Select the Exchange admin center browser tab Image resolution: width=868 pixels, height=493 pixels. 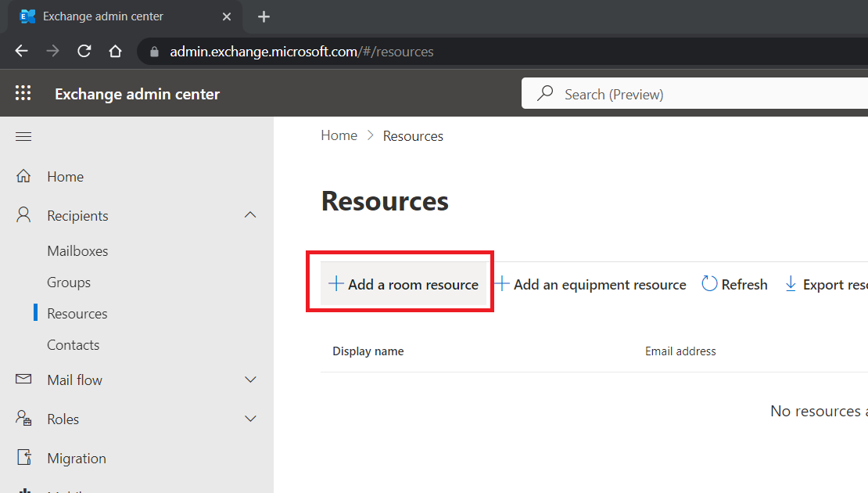125,16
